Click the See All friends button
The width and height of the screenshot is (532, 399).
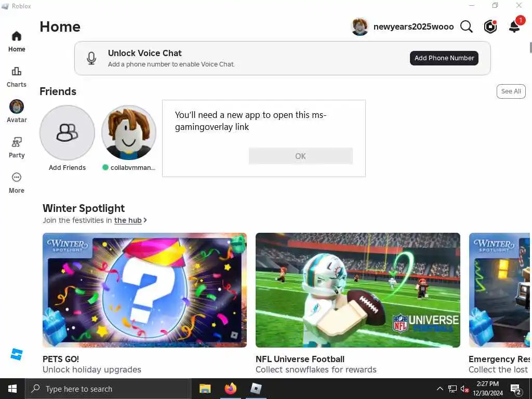coord(511,91)
